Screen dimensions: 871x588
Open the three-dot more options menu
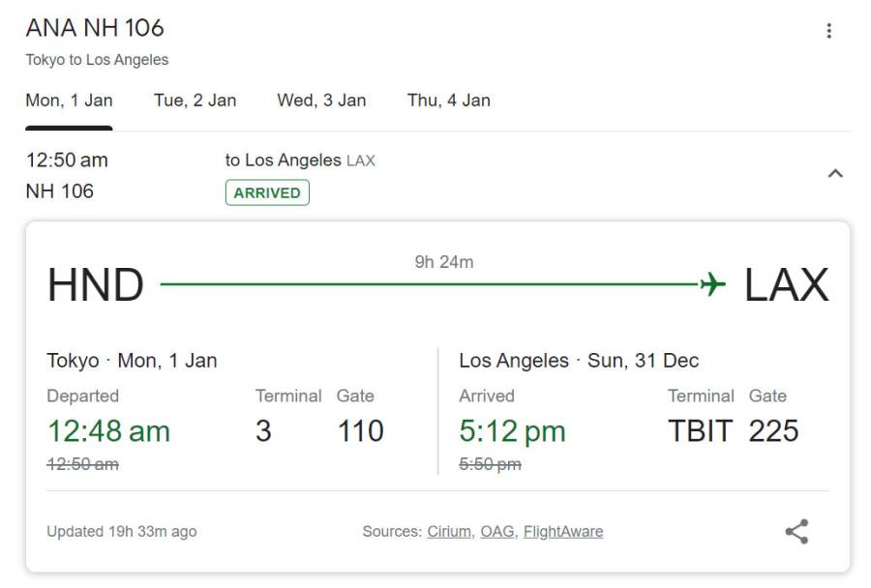pos(828,31)
